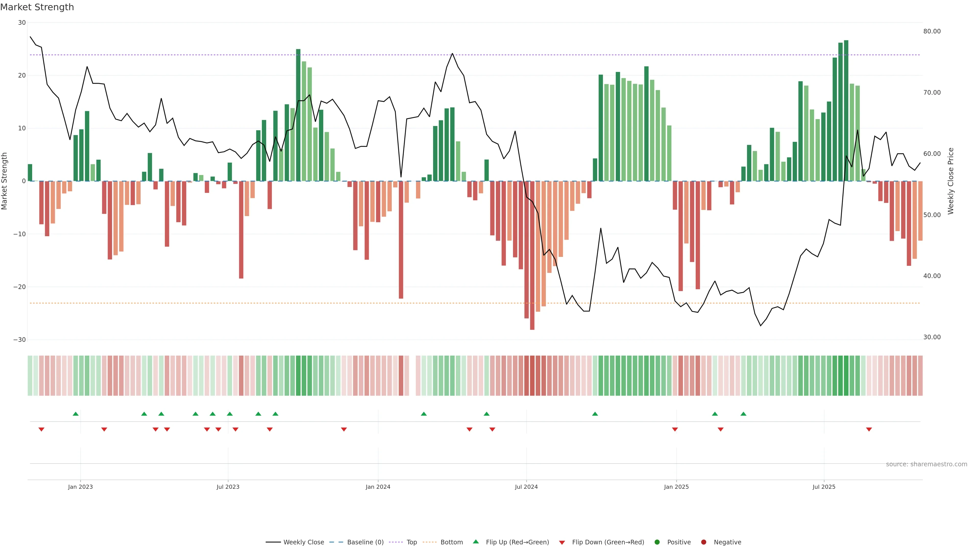The image size is (980, 551).
Task: Click the first red flip-down triangle marker
Action: point(41,429)
